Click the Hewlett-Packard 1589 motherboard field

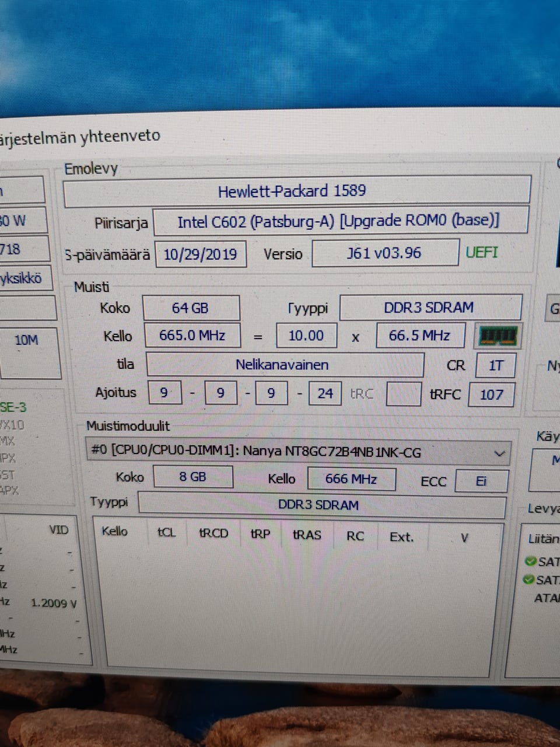(x=297, y=191)
